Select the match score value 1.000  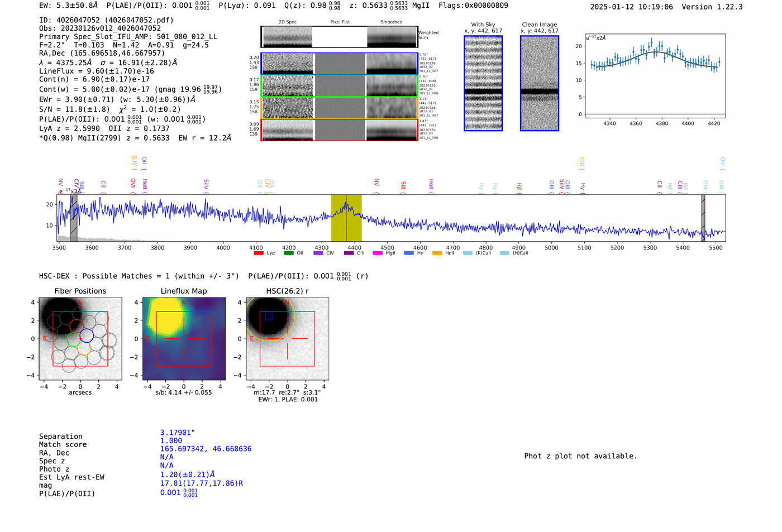click(x=171, y=440)
